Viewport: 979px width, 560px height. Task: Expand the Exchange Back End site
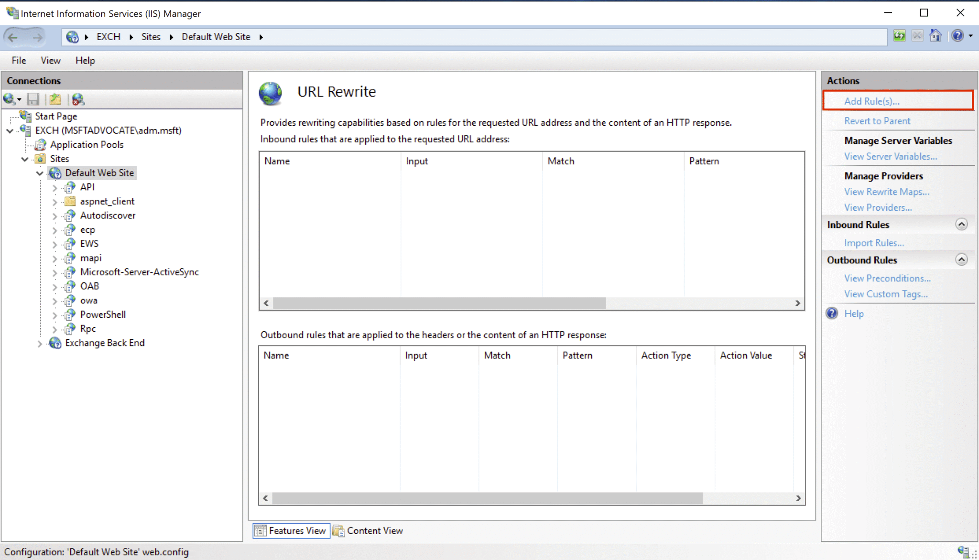pos(40,343)
